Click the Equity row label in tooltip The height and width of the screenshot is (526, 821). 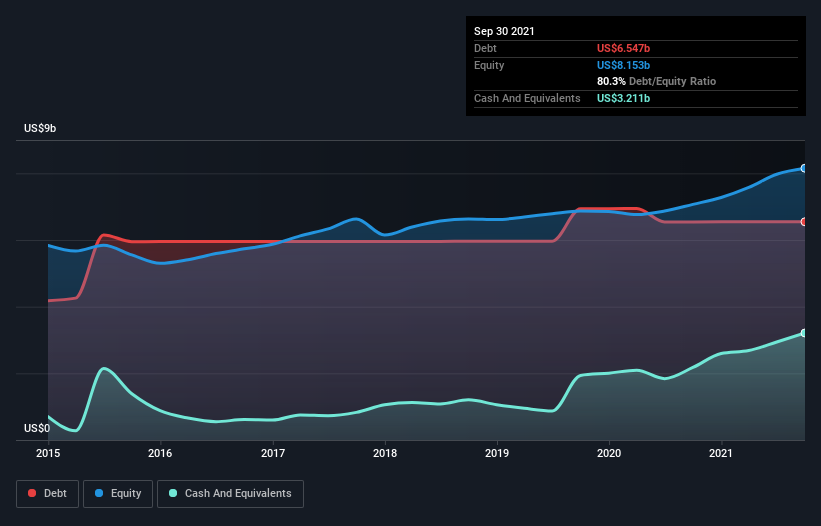pos(489,65)
